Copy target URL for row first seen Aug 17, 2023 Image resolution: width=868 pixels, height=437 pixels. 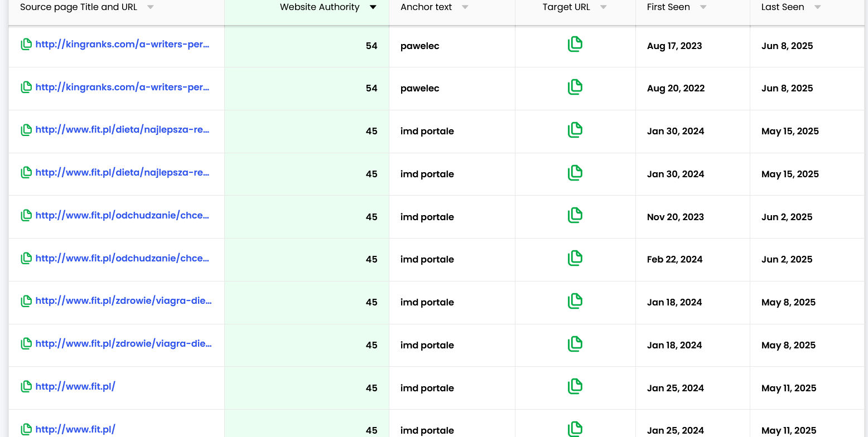pos(575,45)
